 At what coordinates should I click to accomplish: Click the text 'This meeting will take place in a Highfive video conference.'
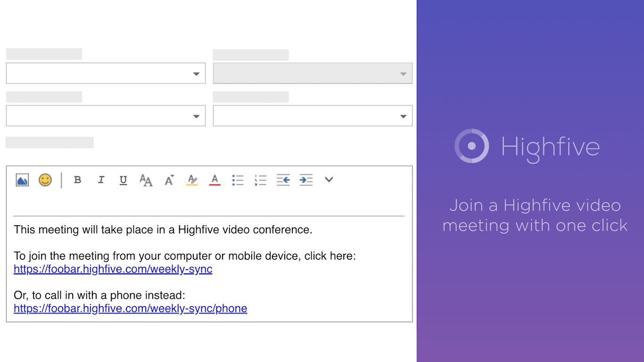[x=163, y=230]
